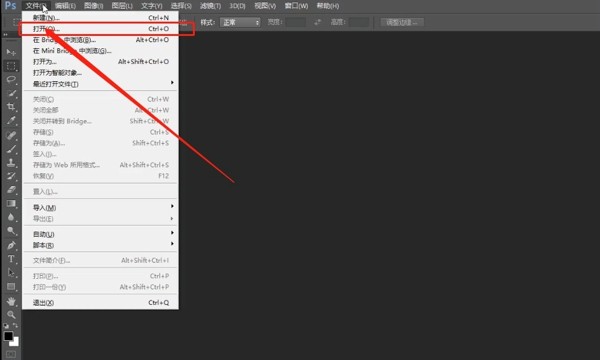Select the Zoom tool in toolbox
Image resolution: width=600 pixels, height=360 pixels.
pyautogui.click(x=11, y=314)
